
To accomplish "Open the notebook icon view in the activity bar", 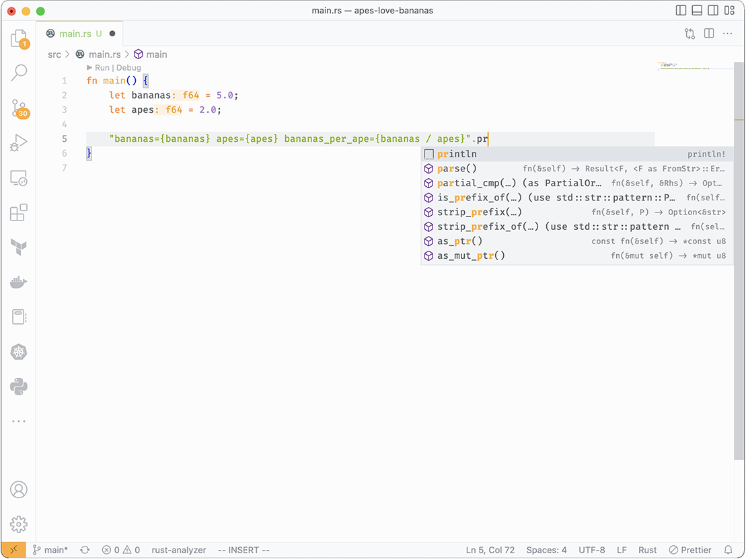I will [x=19, y=317].
